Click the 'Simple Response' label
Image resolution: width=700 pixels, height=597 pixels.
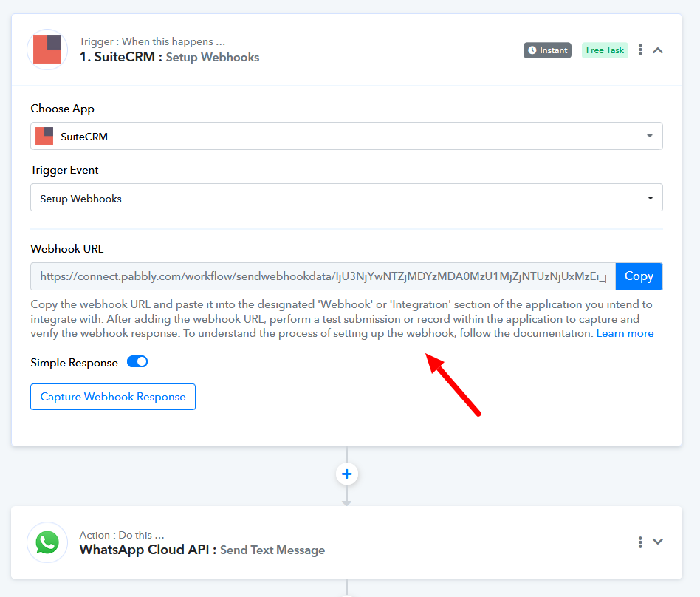point(74,362)
